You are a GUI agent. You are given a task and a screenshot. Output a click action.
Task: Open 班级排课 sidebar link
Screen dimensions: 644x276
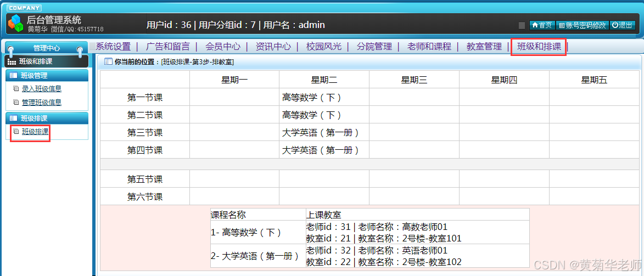pos(35,132)
